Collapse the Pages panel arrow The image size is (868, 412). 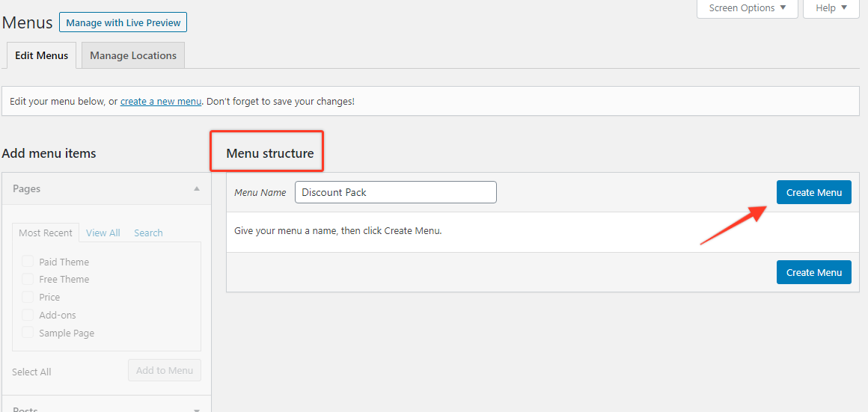click(197, 188)
